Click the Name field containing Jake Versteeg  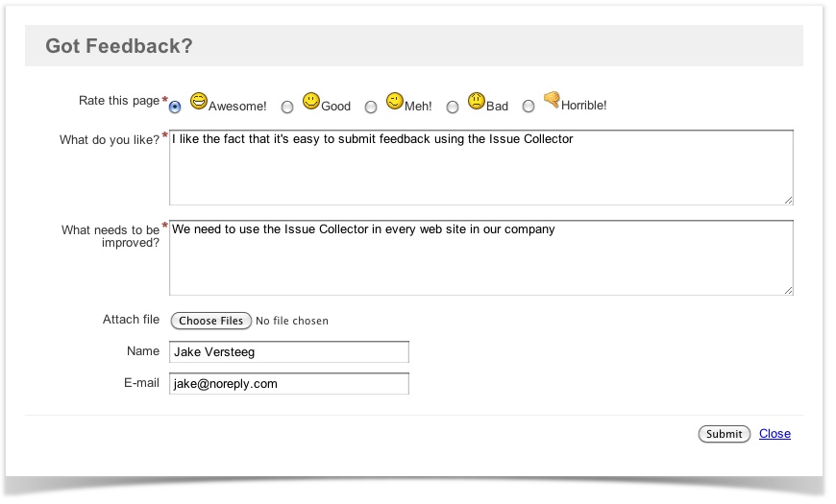(289, 352)
